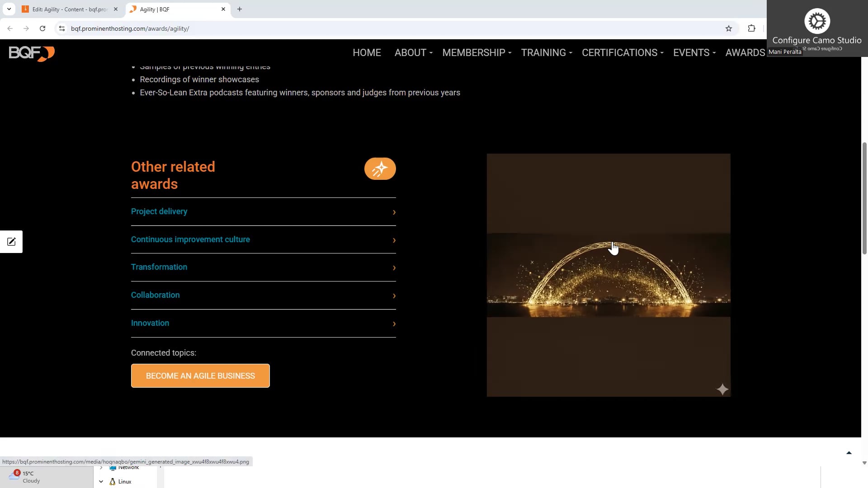Expand the MEMBERSHIP navigation dropdown
This screenshot has height=488, width=868.
pos(476,53)
